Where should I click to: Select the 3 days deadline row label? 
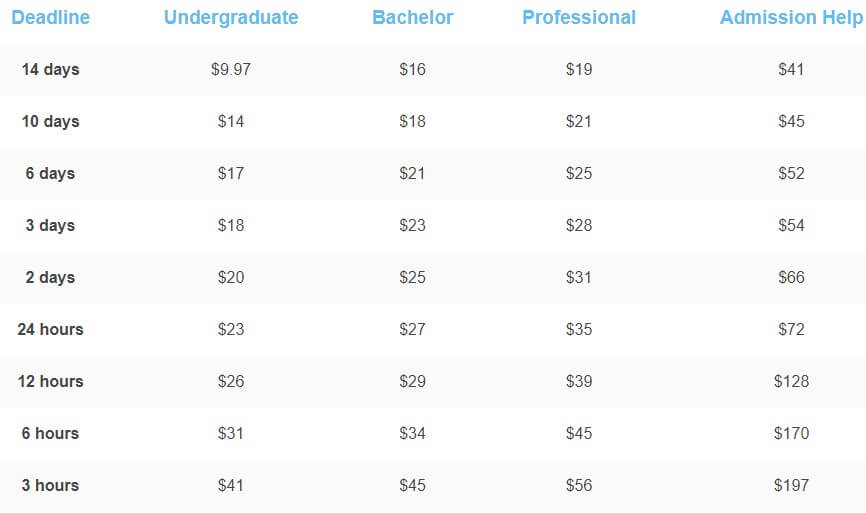[50, 225]
